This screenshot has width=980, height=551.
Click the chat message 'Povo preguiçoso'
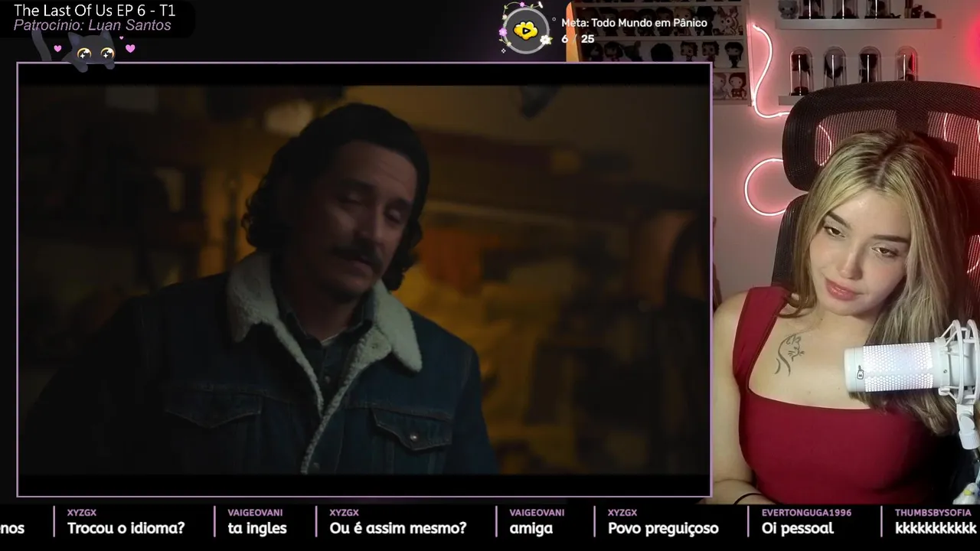tap(663, 528)
